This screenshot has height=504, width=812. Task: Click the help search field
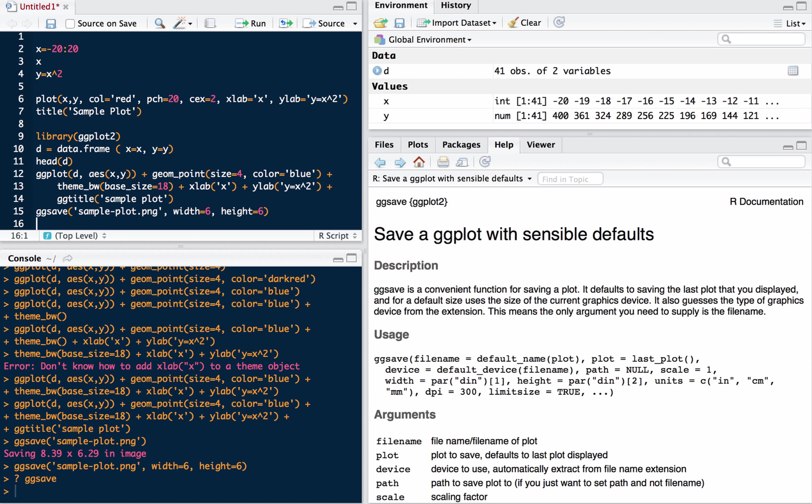click(761, 162)
